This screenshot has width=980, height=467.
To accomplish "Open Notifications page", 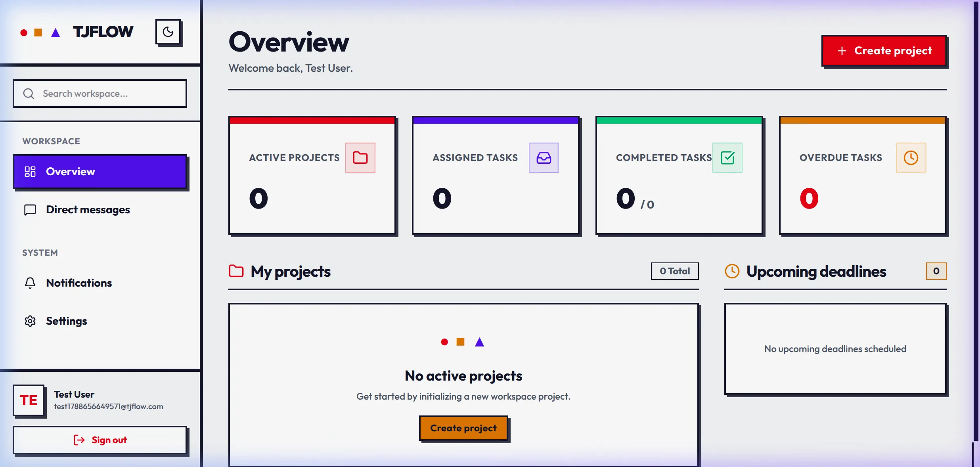I will point(100,283).
